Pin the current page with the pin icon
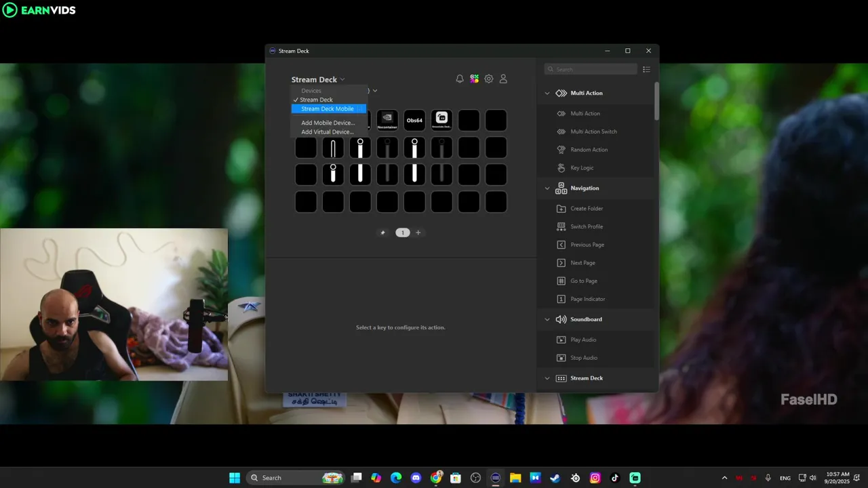Screen dimensions: 868x488 (382, 232)
